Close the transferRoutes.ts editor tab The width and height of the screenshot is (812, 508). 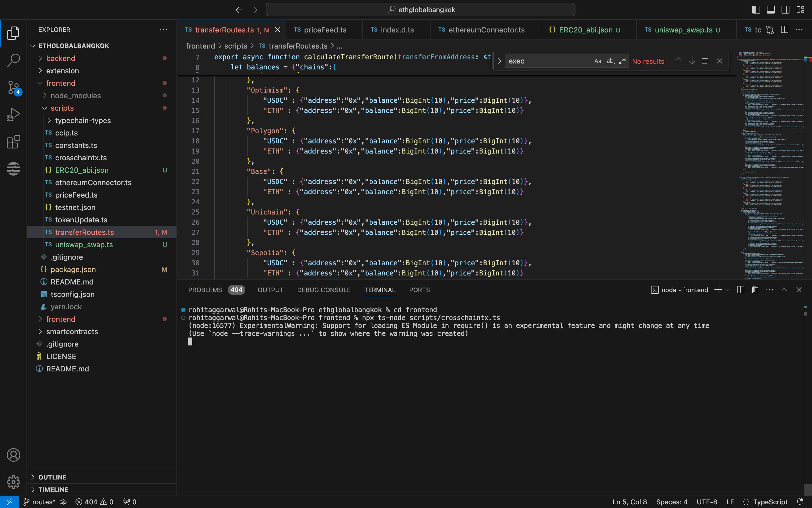[278, 30]
